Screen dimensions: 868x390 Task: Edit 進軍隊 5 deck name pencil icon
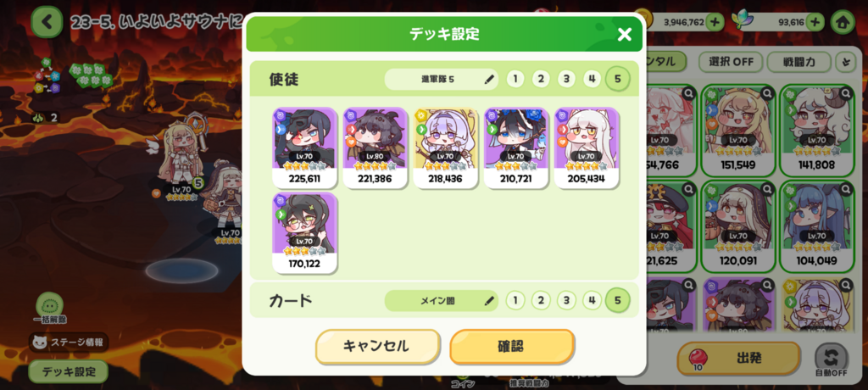click(489, 79)
